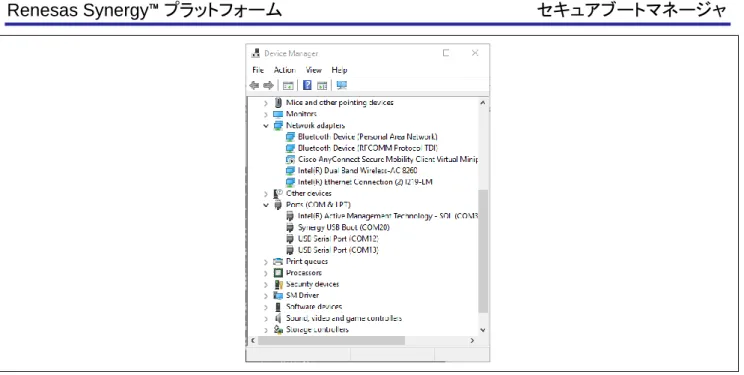Open the File menu
This screenshot has height=375, width=744.
point(258,70)
